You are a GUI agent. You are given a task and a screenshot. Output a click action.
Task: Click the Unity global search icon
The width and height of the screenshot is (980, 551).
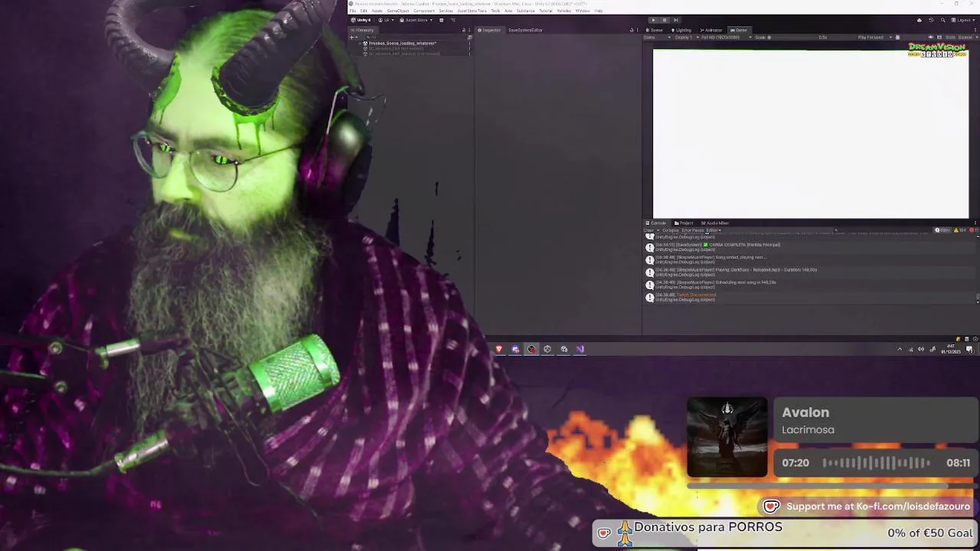pyautogui.click(x=942, y=20)
